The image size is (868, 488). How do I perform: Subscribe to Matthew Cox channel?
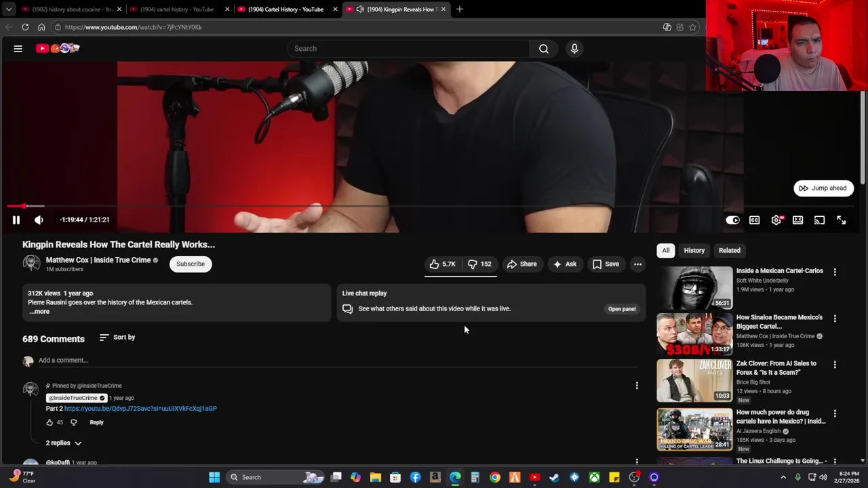click(191, 264)
